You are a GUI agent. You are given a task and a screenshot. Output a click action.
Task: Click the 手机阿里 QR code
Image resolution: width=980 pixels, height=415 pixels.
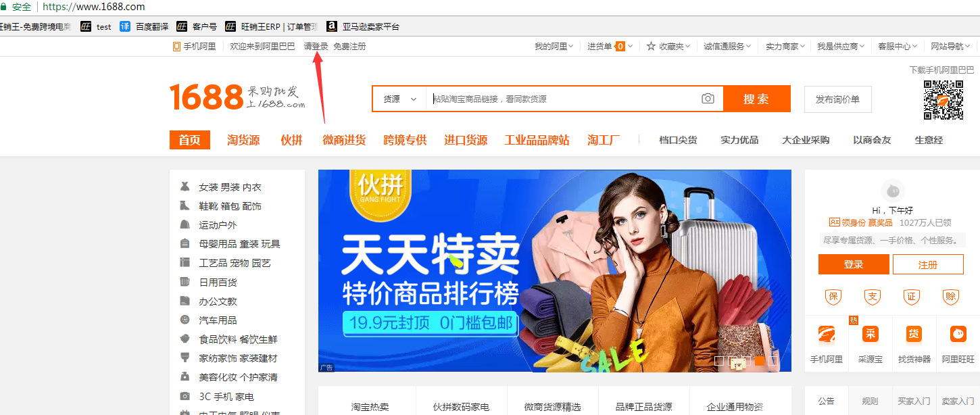coord(944,100)
